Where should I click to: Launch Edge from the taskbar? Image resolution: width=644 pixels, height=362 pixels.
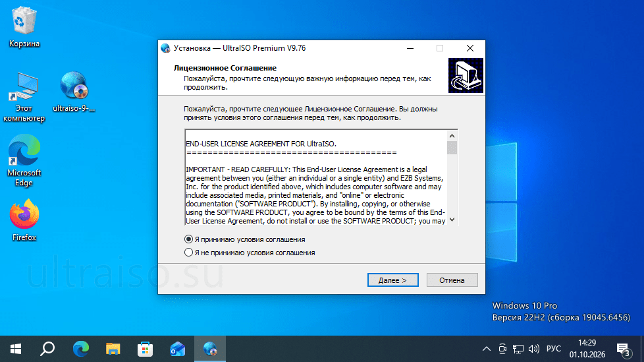(x=80, y=349)
